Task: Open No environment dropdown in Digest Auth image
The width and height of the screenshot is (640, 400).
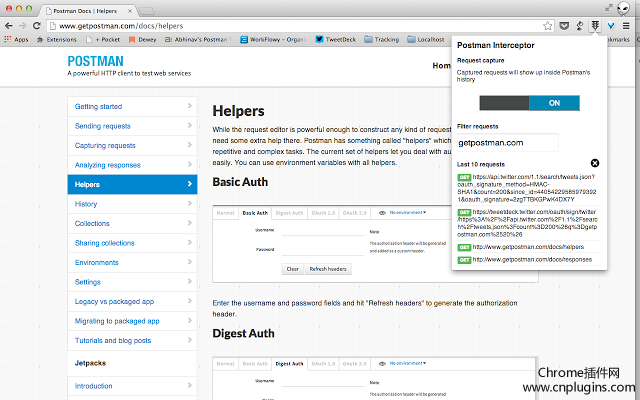Action: coord(407,363)
